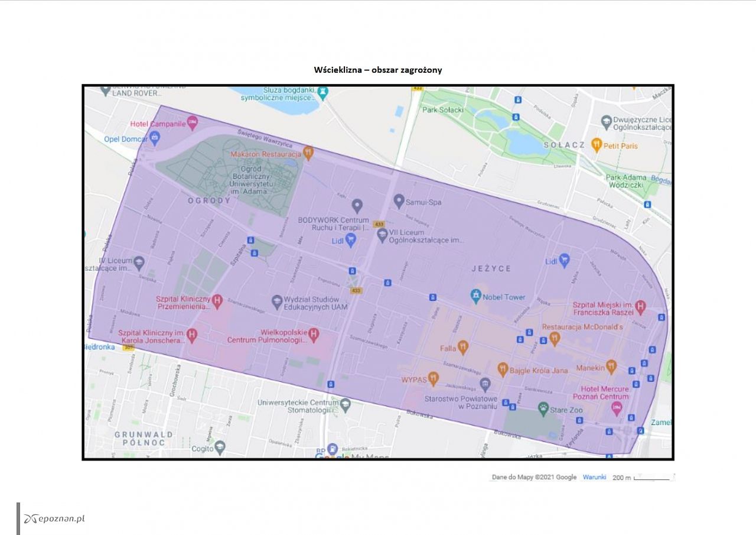Click the SOŁACZ district label
Image resolution: width=756 pixels, height=535 pixels.
pyautogui.click(x=565, y=145)
